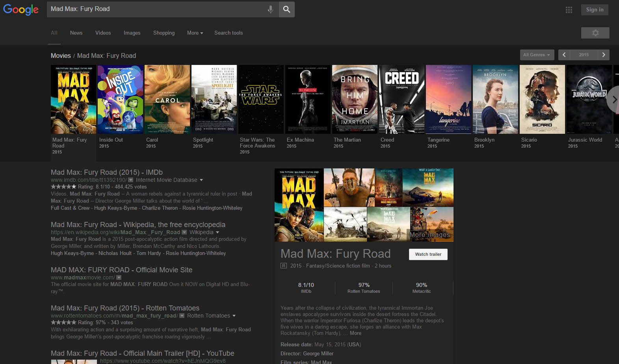This screenshot has height=364, width=619.
Task: Click the Google logo
Action: tap(21, 9)
